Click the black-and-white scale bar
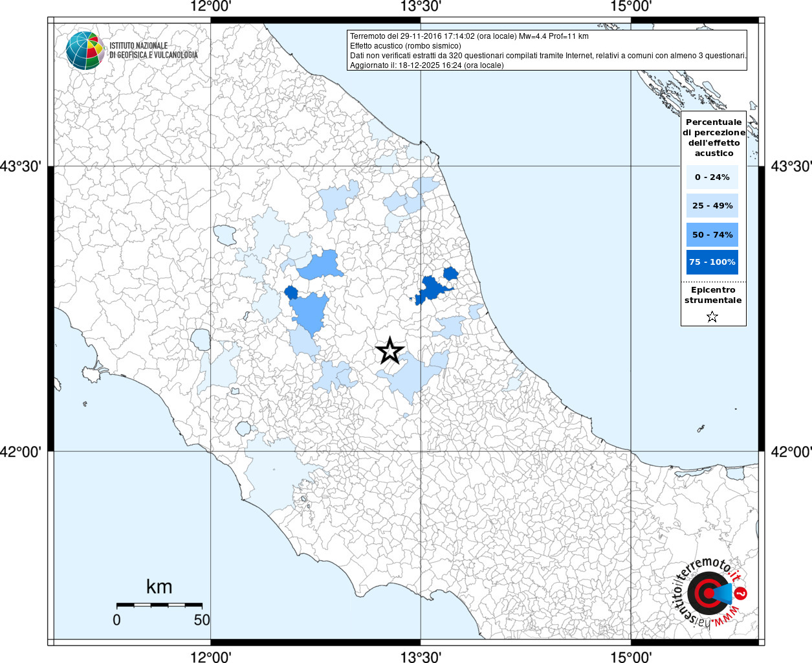Image resolution: width=812 pixels, height=663 pixels. pos(159,605)
